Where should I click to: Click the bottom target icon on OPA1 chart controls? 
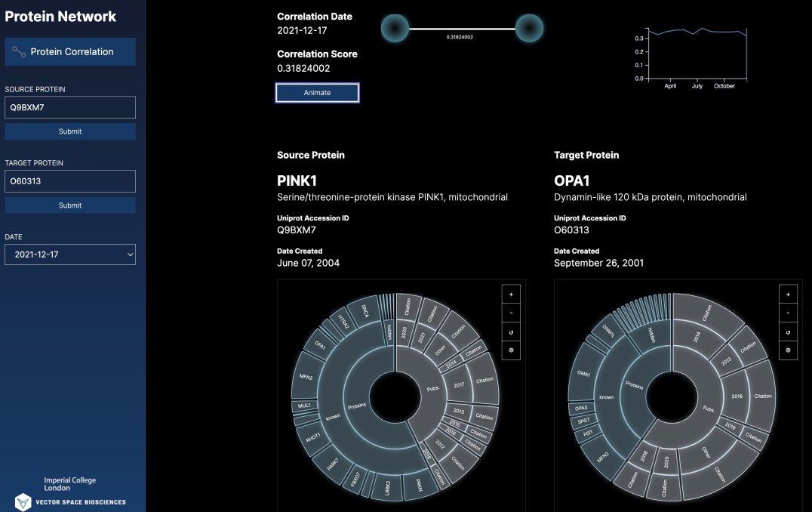(788, 350)
